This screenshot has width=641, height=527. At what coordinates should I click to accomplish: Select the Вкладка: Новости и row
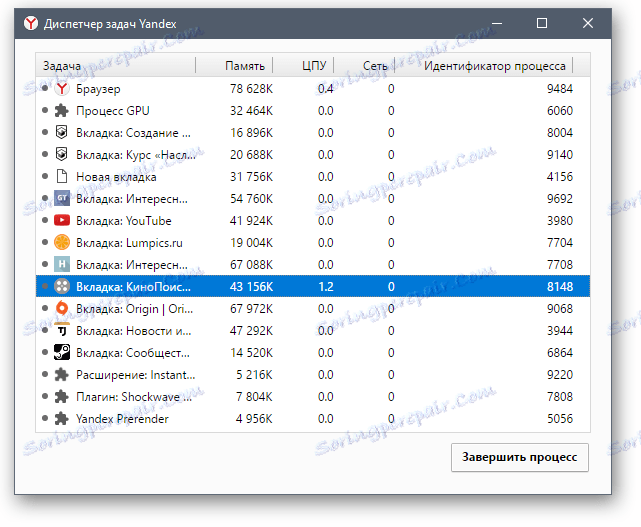[313, 330]
